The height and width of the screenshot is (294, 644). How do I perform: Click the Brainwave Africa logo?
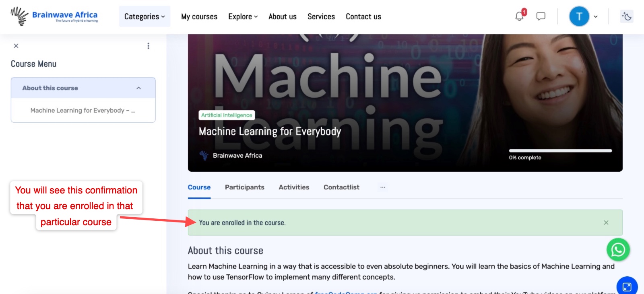[x=54, y=16]
